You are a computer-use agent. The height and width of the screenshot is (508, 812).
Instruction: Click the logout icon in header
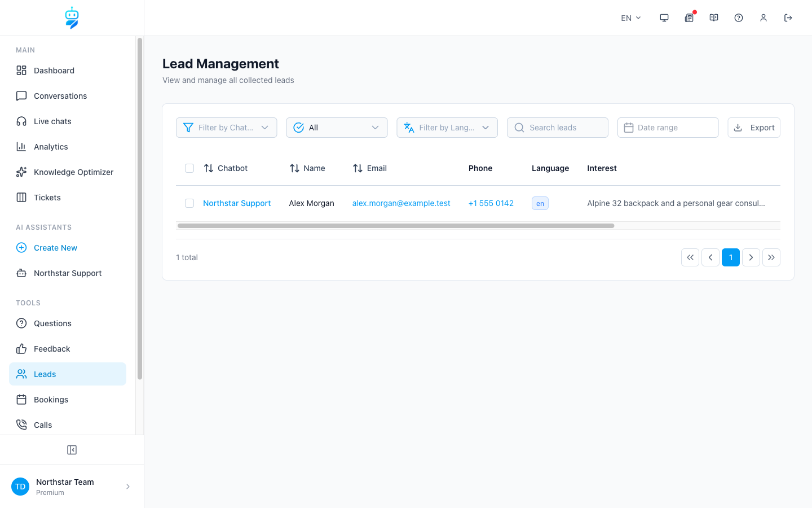click(788, 18)
